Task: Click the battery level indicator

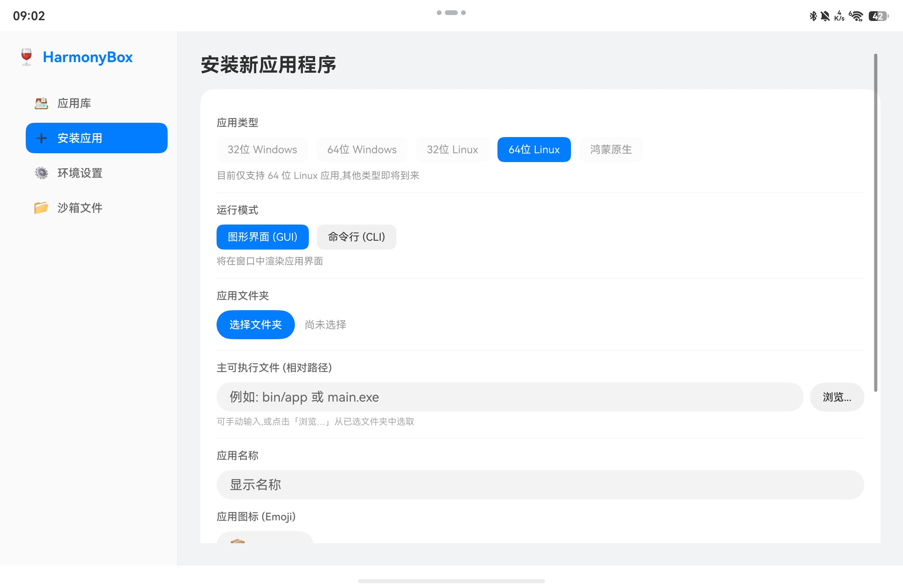Action: [879, 16]
